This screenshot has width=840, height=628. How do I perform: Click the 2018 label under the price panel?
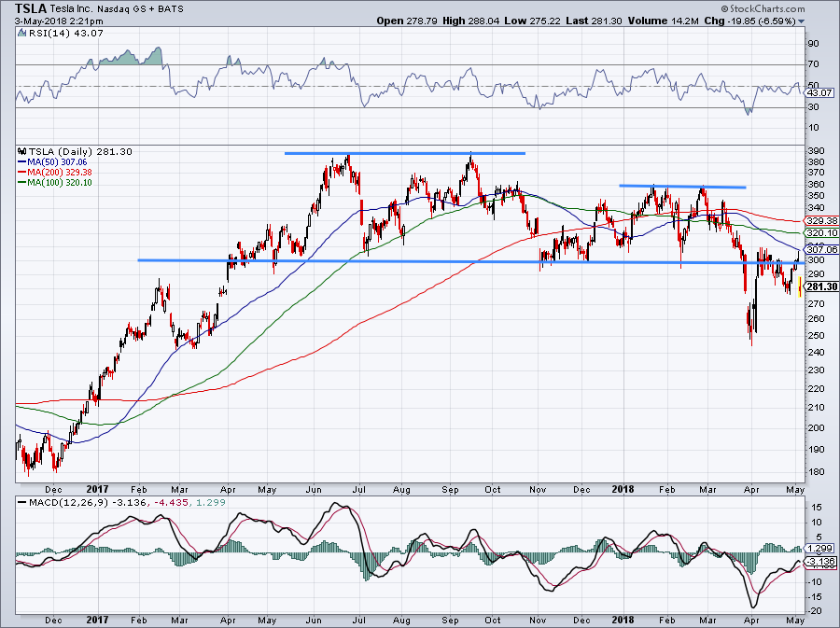[623, 489]
